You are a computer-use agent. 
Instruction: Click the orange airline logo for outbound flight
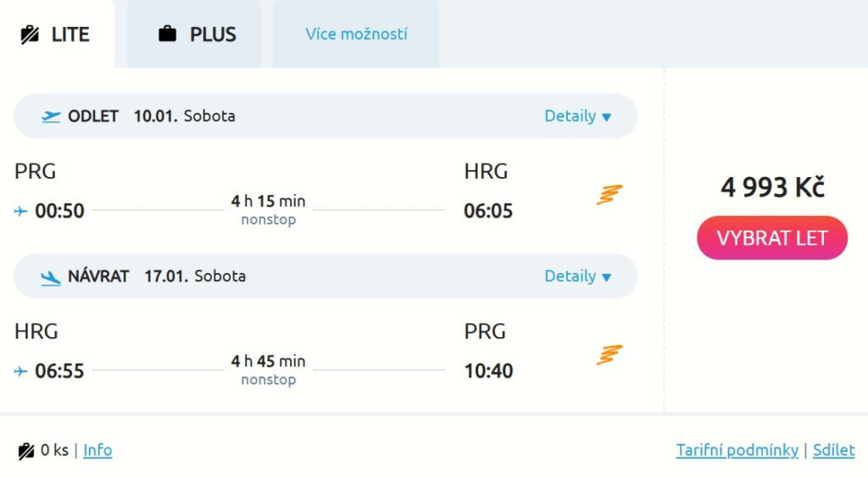[609, 195]
